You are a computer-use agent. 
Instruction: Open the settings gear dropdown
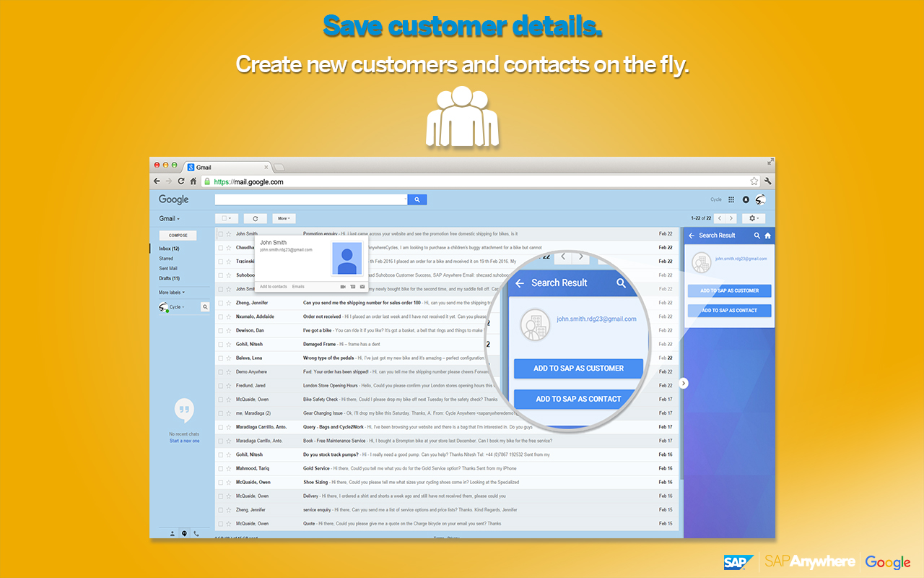click(x=754, y=218)
